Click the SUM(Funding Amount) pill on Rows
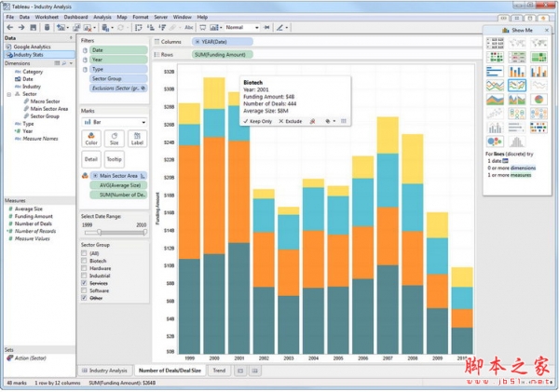The height and width of the screenshot is (392, 559). [223, 55]
